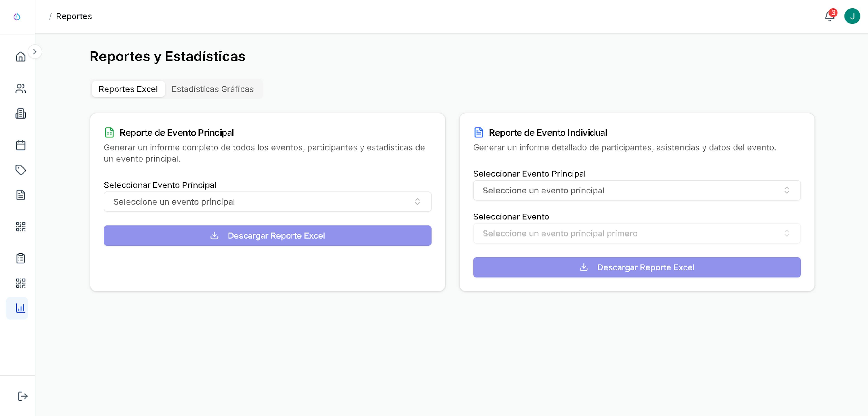Click the lower QR code sidebar icon
868x416 pixels.
tap(21, 283)
